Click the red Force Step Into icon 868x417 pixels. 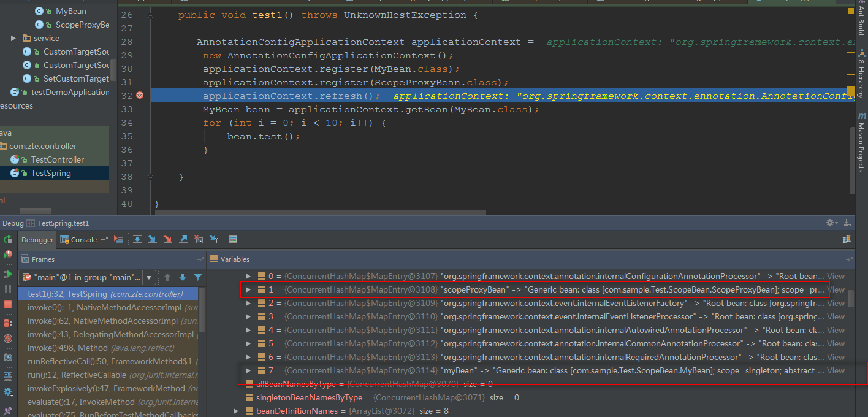click(x=167, y=239)
